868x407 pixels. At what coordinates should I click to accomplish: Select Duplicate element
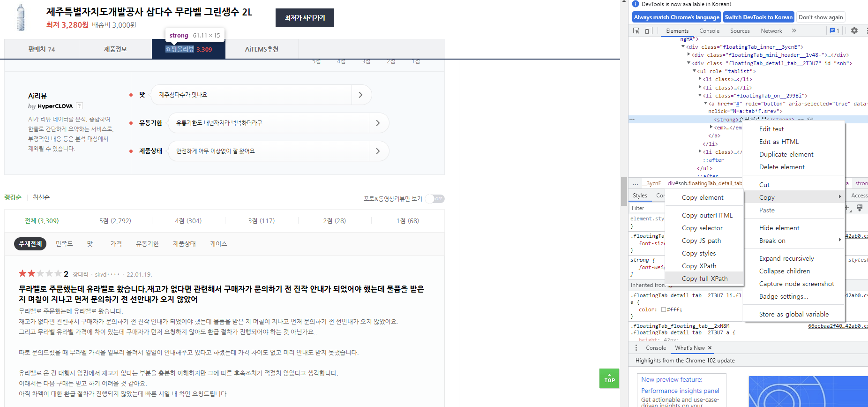click(793, 154)
